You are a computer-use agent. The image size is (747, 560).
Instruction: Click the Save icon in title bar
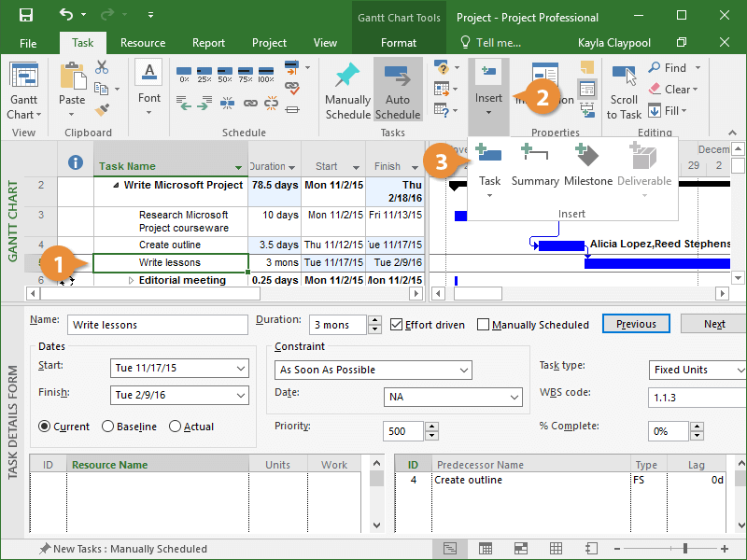pos(26,16)
